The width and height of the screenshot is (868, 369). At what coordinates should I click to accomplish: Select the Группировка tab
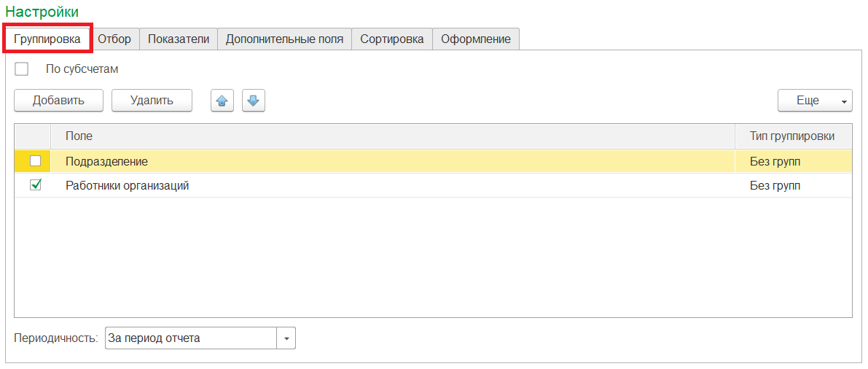[x=47, y=39]
